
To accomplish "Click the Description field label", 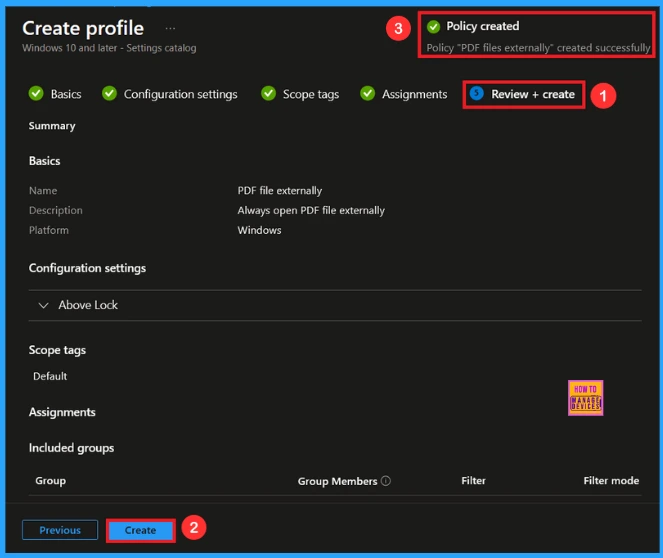I will point(55,211).
